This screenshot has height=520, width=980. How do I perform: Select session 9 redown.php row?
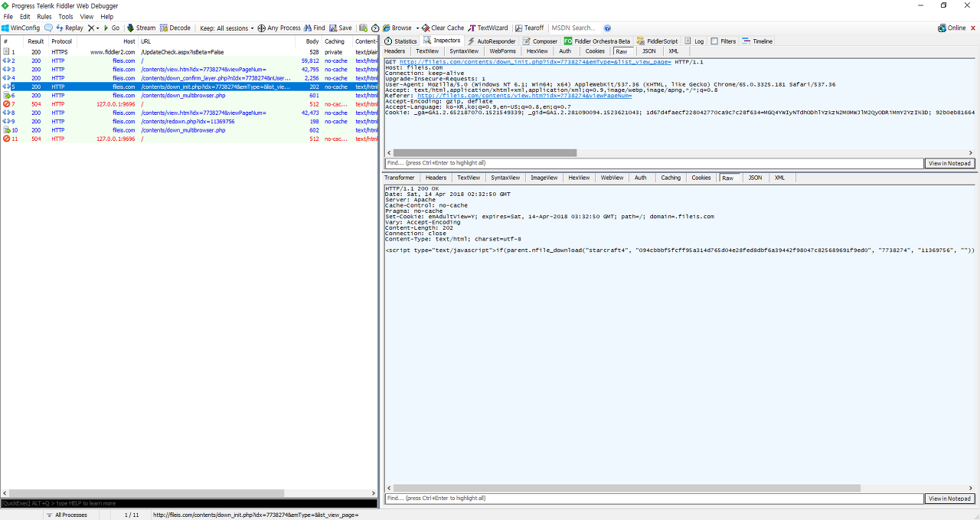[189, 122]
